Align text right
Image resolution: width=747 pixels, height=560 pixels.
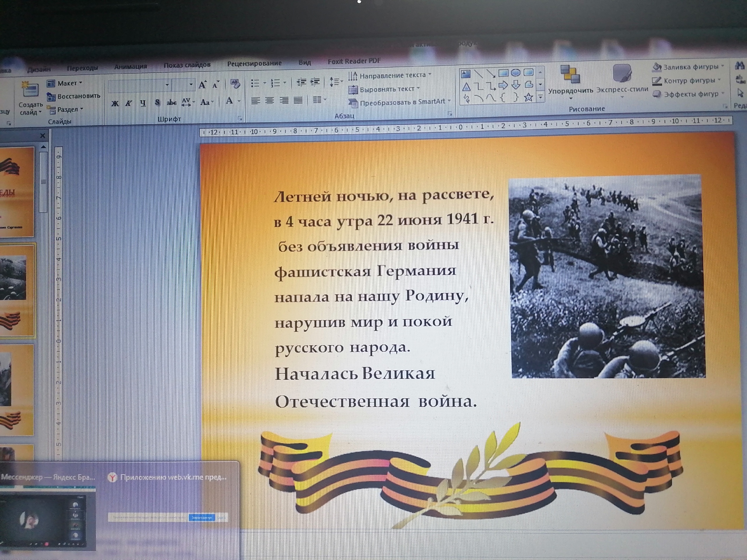click(x=284, y=100)
